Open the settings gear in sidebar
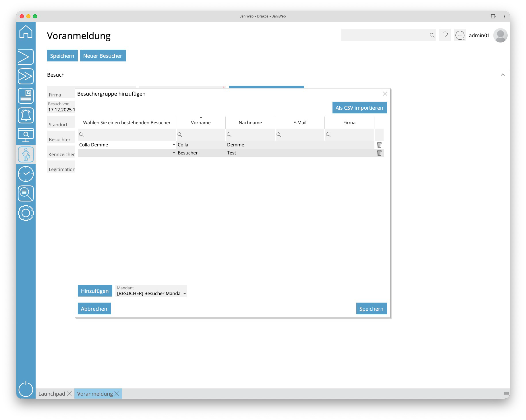Viewport: 526px width, 420px height. (x=26, y=213)
